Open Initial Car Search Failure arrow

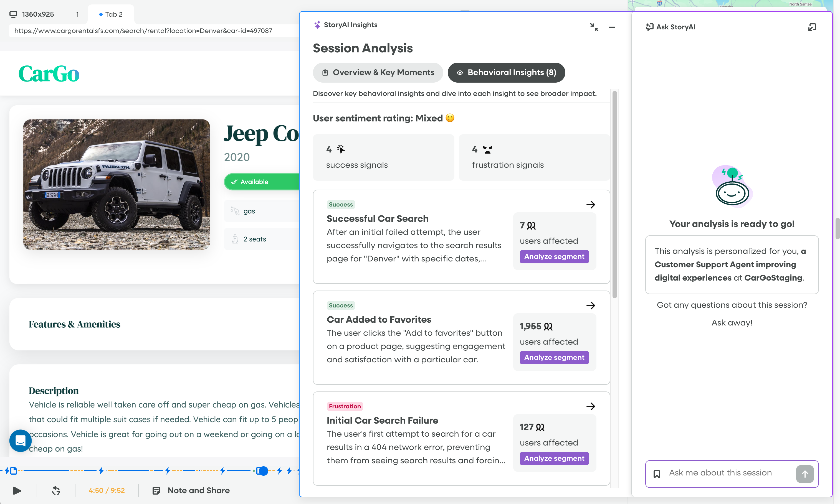591,406
